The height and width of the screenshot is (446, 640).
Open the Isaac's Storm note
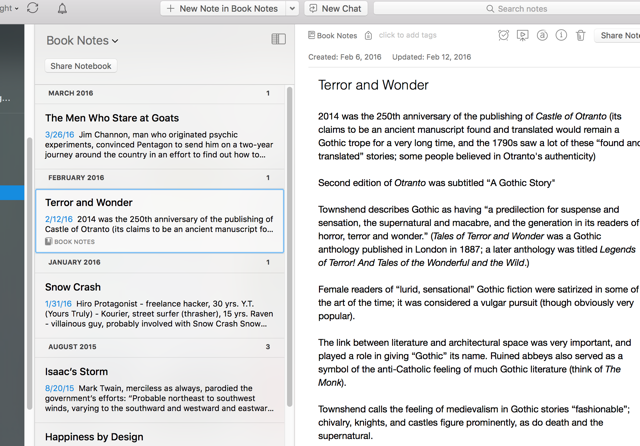point(160,390)
